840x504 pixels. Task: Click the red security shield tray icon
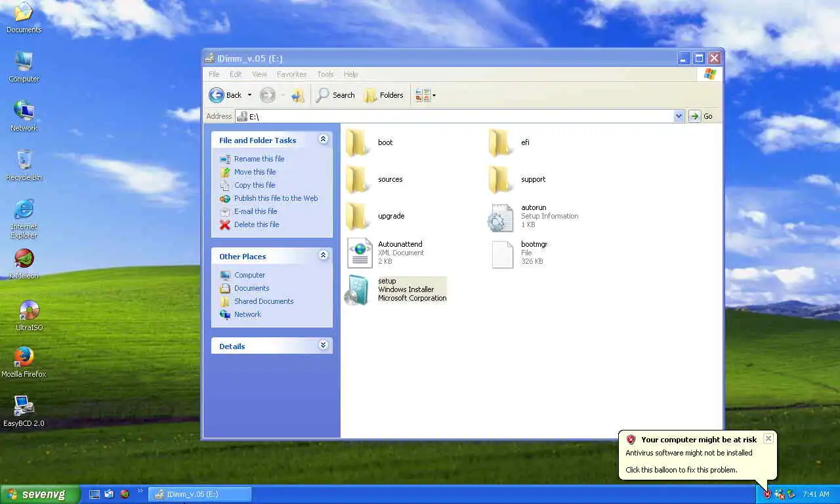(767, 494)
